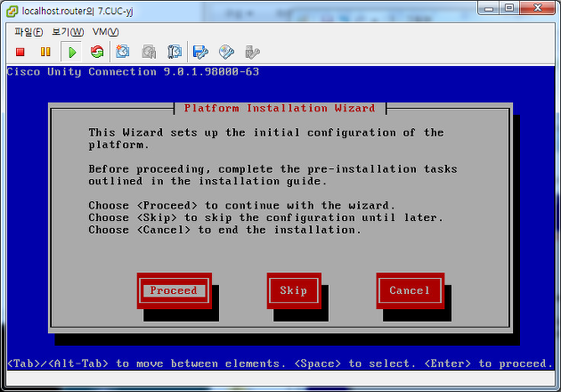Click the '<Tab>/<Alt-Tab> to move between elements' hint
Viewport: 561px width, 392px height.
tap(146, 363)
